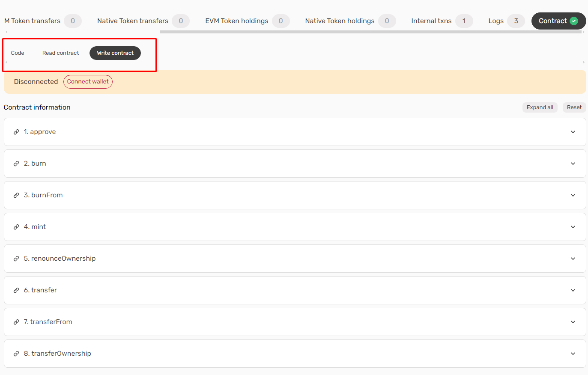Open the Native Token transfers tab
Image resolution: width=588 pixels, height=375 pixels.
pos(143,21)
